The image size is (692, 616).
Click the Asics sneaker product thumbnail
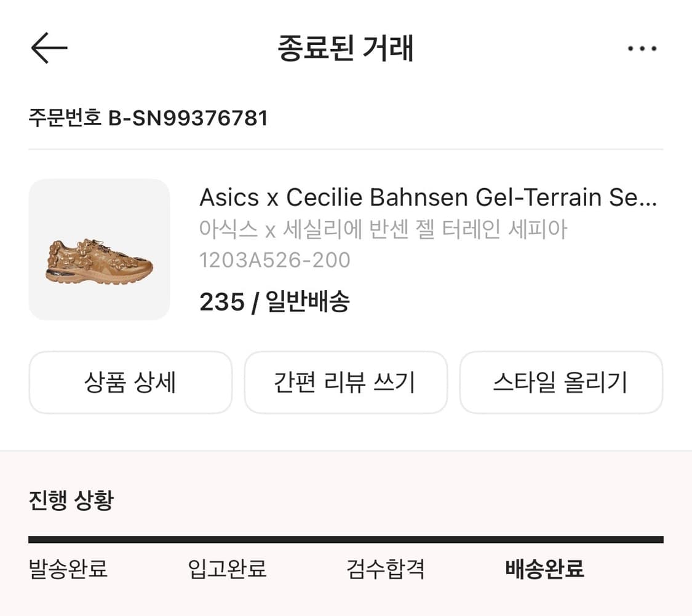click(x=100, y=250)
